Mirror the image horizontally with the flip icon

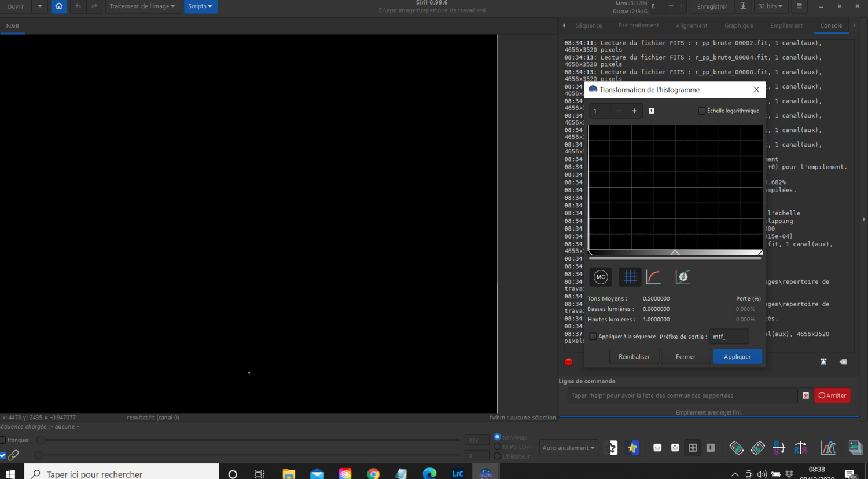click(x=800, y=448)
